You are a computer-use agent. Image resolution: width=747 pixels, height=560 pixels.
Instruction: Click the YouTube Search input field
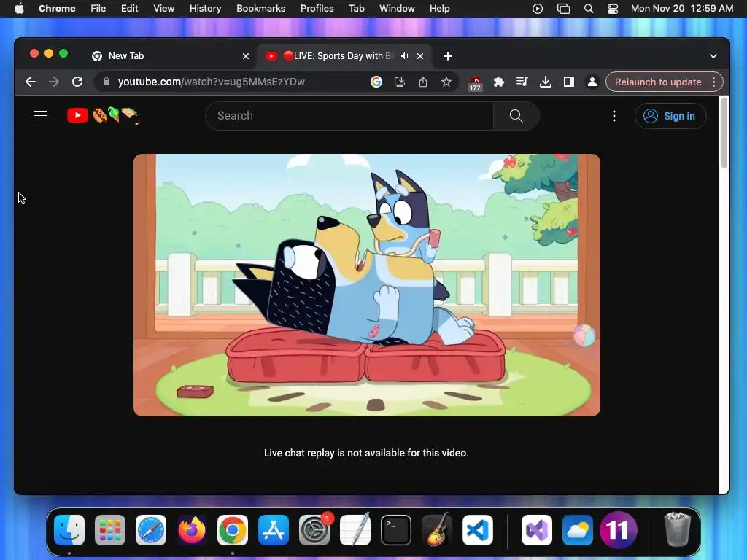point(349,116)
